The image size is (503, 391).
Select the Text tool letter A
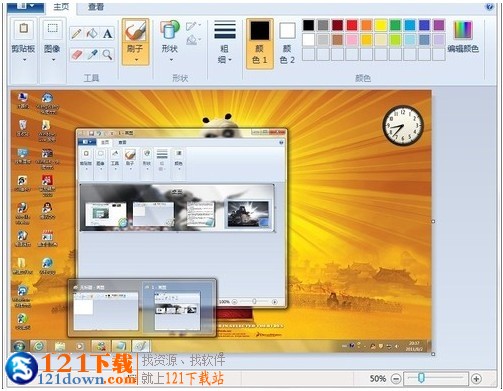107,34
